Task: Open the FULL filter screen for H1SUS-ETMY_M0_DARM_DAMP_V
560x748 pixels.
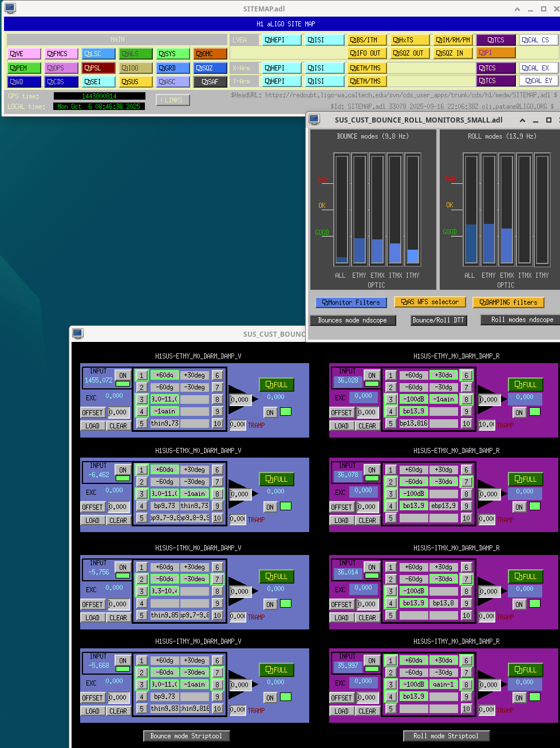Action: 277,385
